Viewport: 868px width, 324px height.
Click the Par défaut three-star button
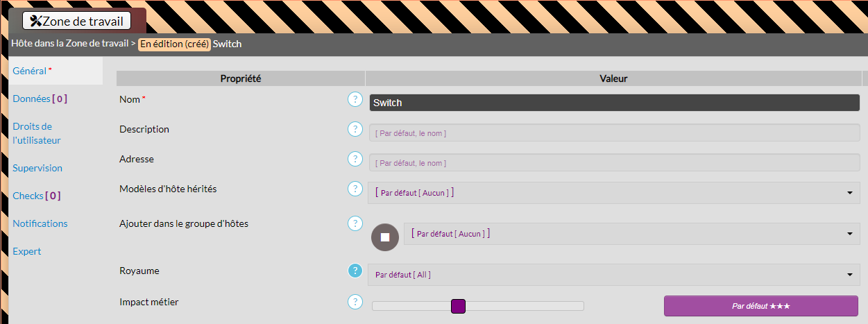tap(760, 306)
